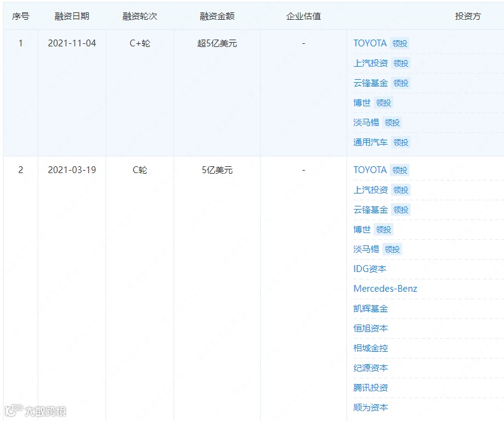Select the 融资日期 column header
This screenshot has height=421, width=504.
pyautogui.click(x=72, y=16)
